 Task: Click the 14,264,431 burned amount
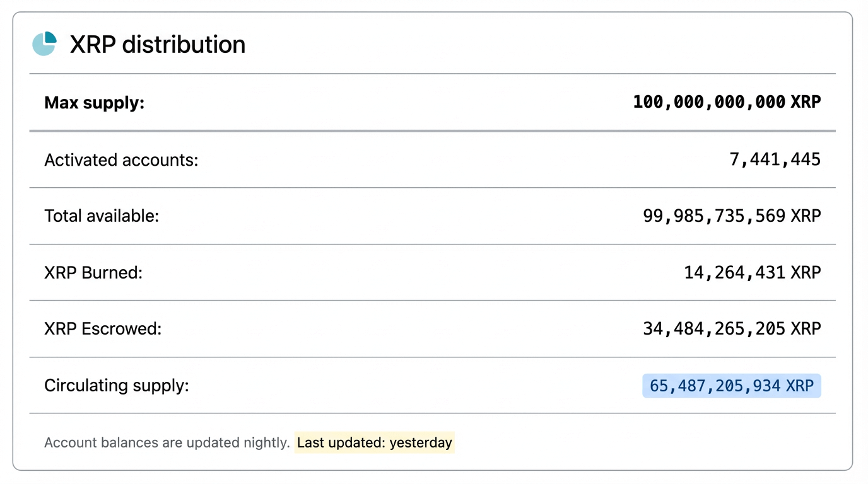coord(734,273)
